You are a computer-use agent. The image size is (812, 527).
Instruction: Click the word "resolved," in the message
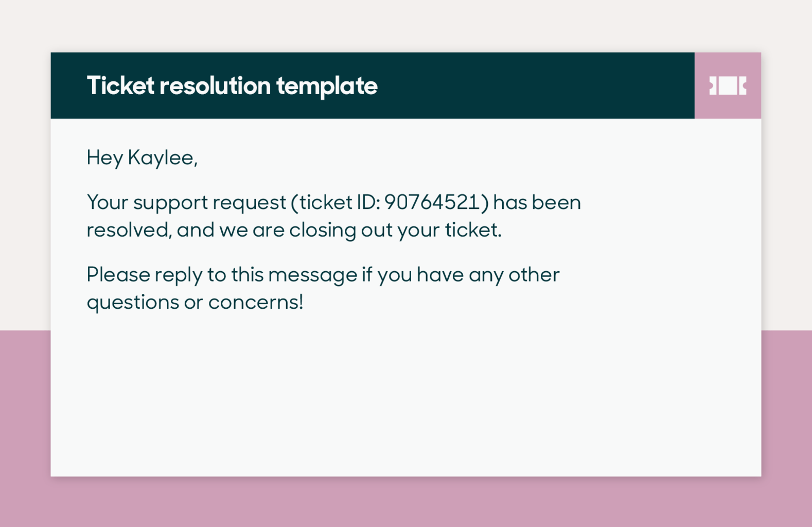(129, 230)
